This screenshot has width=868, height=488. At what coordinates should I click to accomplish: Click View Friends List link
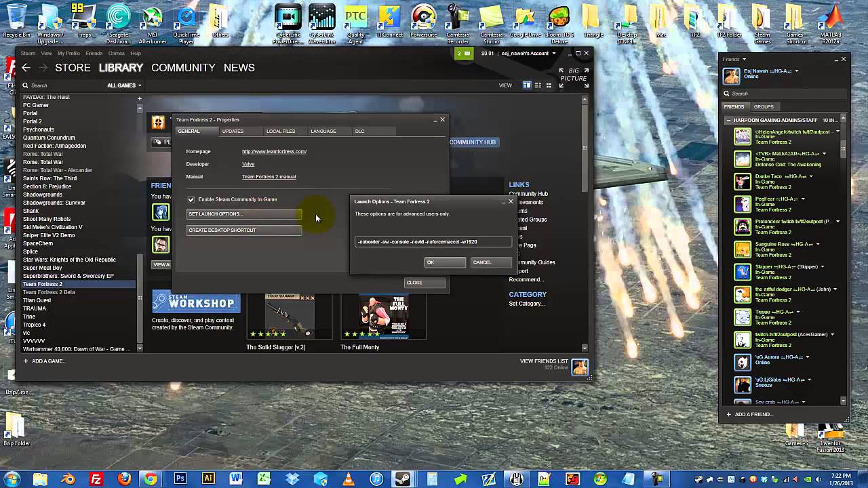point(544,361)
